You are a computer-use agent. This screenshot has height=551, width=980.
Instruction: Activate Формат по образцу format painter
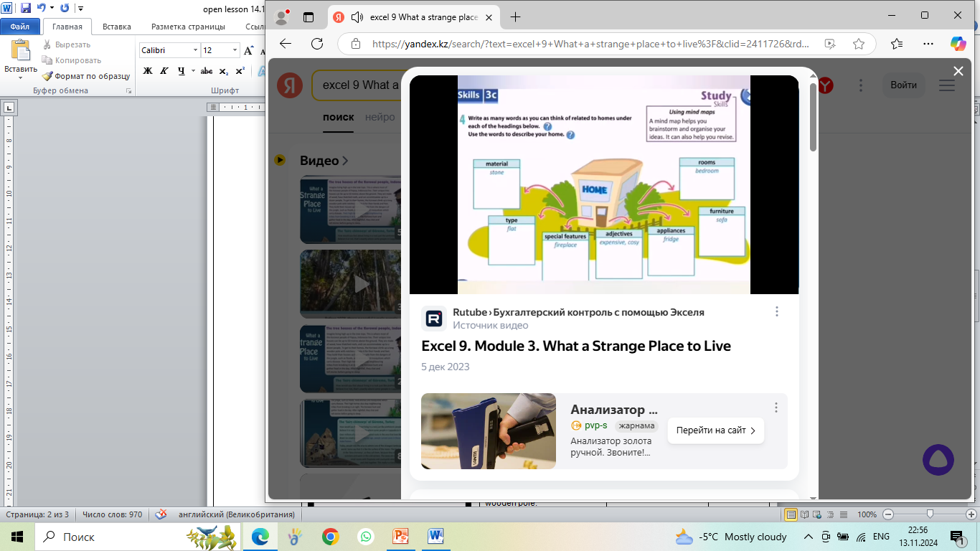point(86,76)
